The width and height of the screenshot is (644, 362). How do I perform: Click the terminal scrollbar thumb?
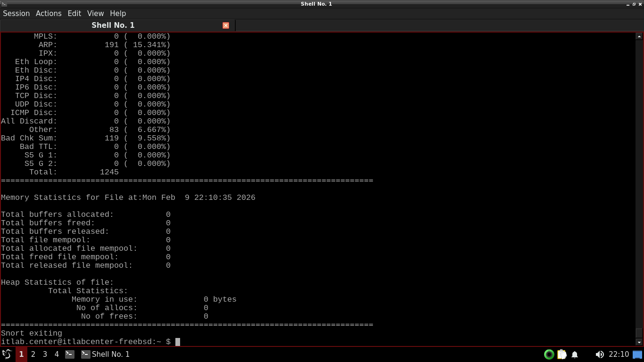pos(639,333)
